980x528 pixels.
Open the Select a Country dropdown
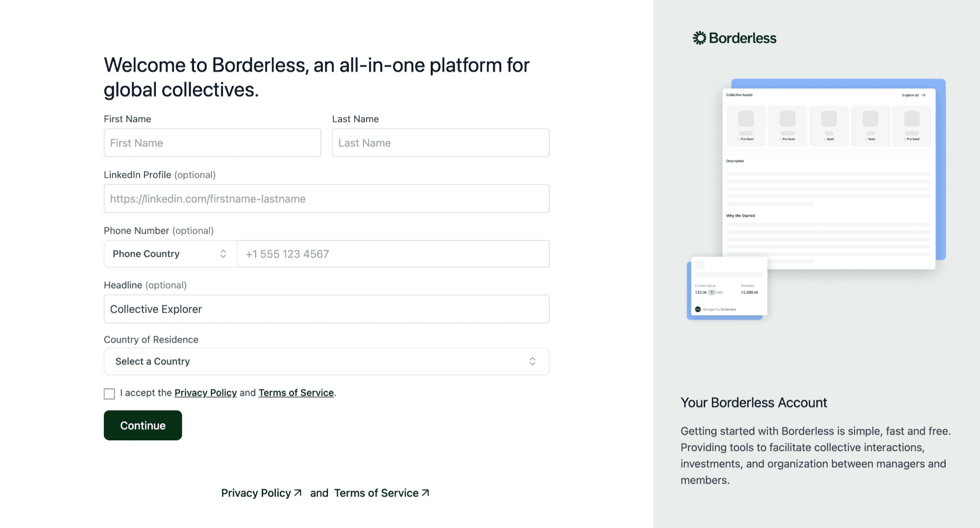tap(326, 361)
